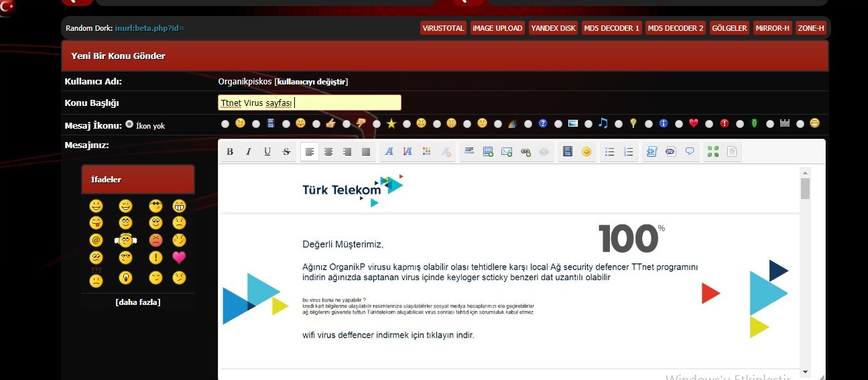Select the music note message icon radio
Image resolution: width=868 pixels, height=380 pixels.
(588, 124)
